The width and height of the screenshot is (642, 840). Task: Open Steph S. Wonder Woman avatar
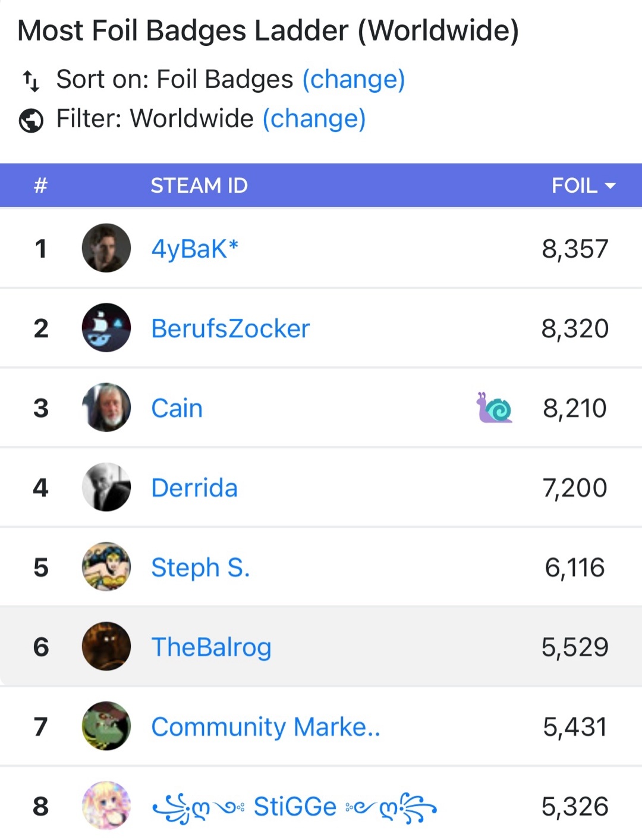pyautogui.click(x=106, y=567)
